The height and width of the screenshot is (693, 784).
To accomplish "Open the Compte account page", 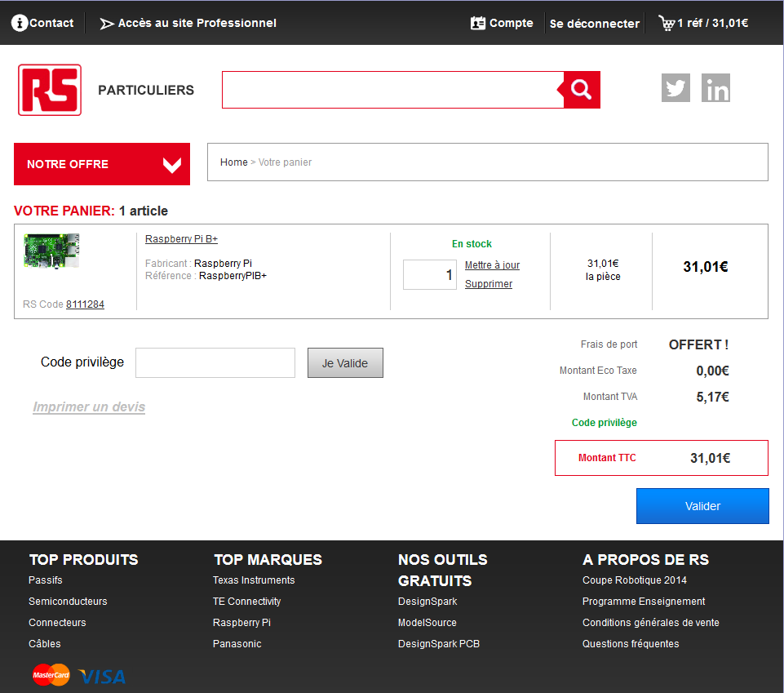I will pyautogui.click(x=511, y=23).
